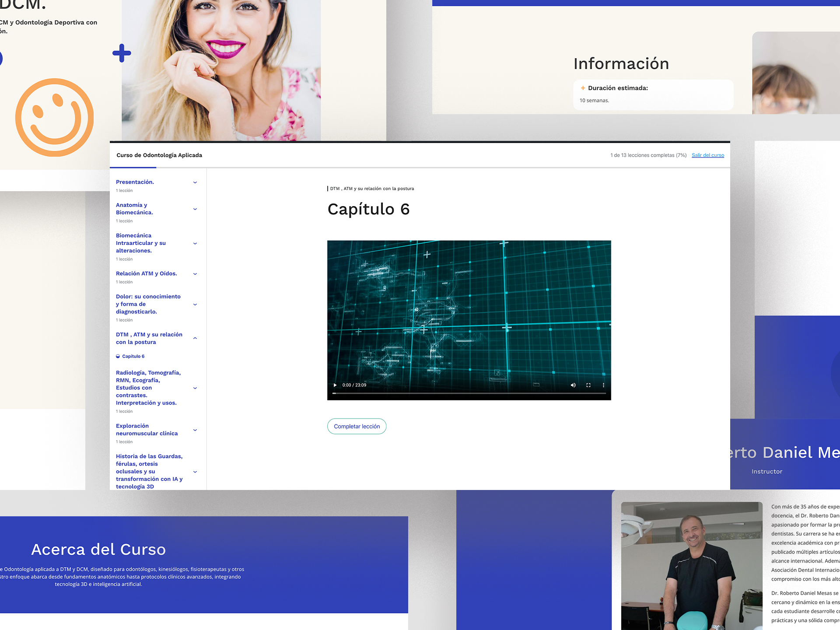Click Salir del curso link

coord(707,155)
